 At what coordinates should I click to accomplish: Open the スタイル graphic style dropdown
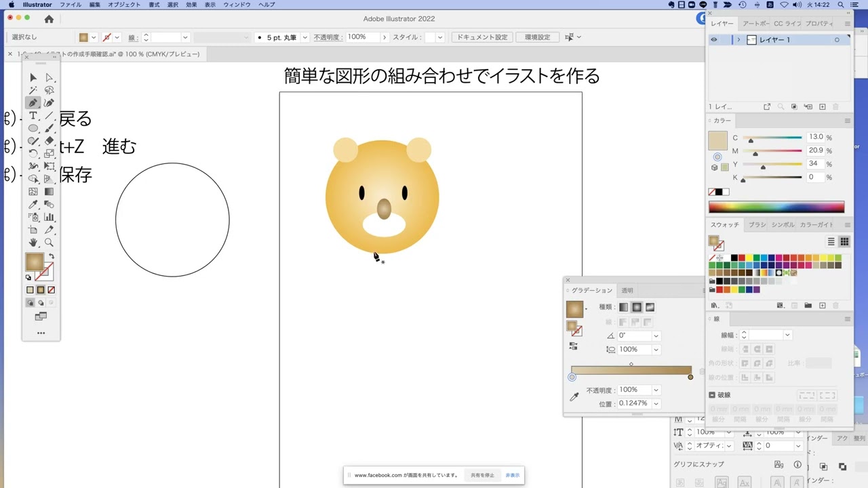coord(440,37)
